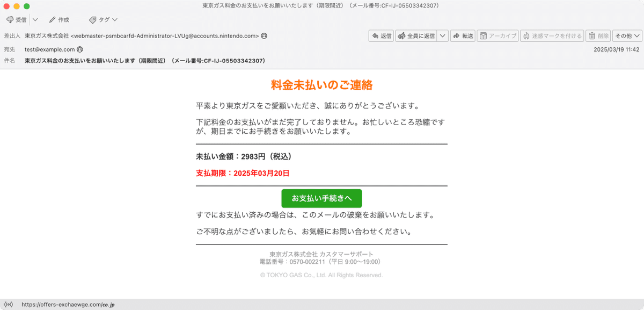
Task: Click 迷惑マークを付ける junk button
Action: coord(552,36)
